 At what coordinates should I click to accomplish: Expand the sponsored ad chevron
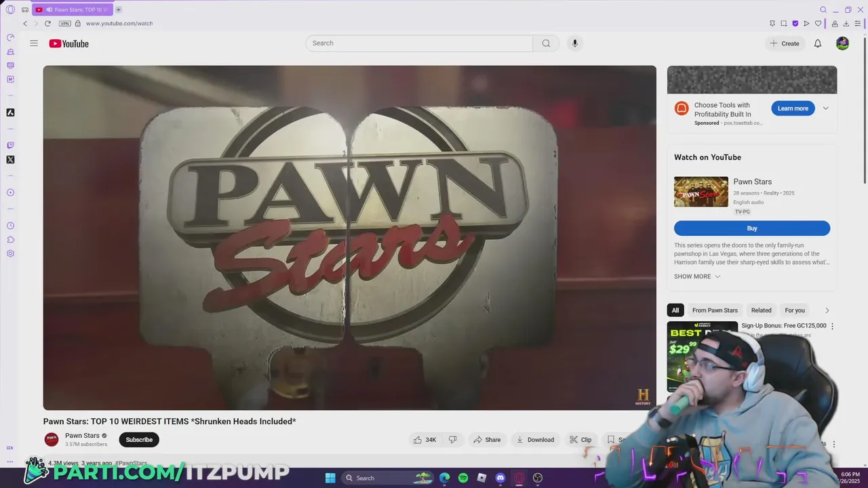825,108
